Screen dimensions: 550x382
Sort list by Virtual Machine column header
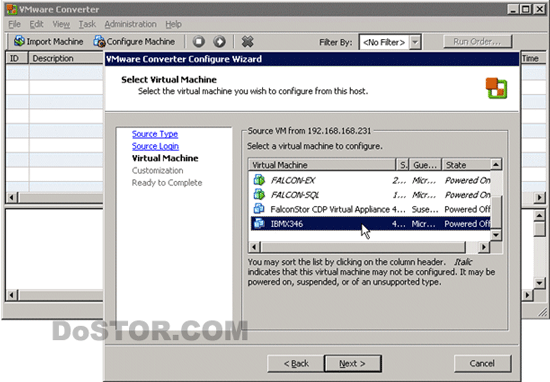pyautogui.click(x=322, y=165)
